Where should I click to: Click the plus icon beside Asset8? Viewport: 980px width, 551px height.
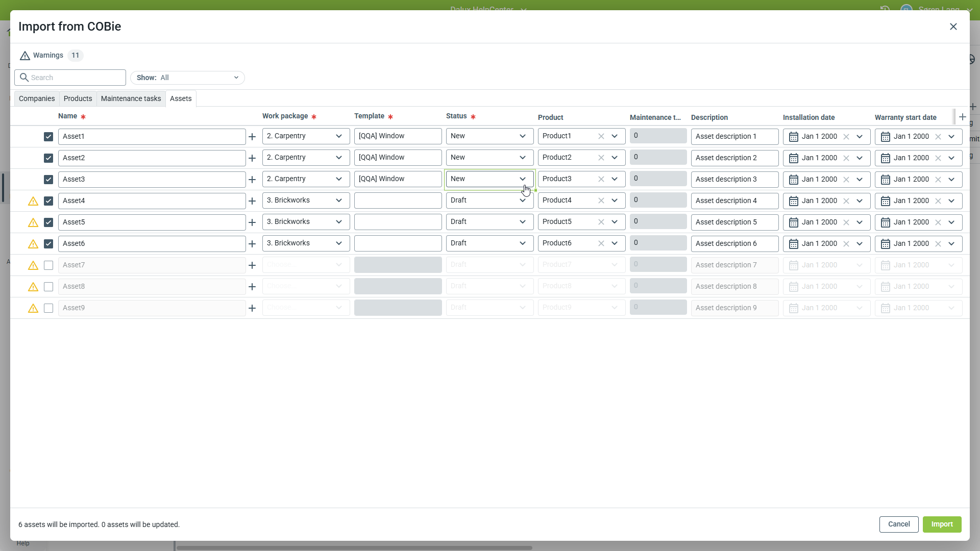252,287
